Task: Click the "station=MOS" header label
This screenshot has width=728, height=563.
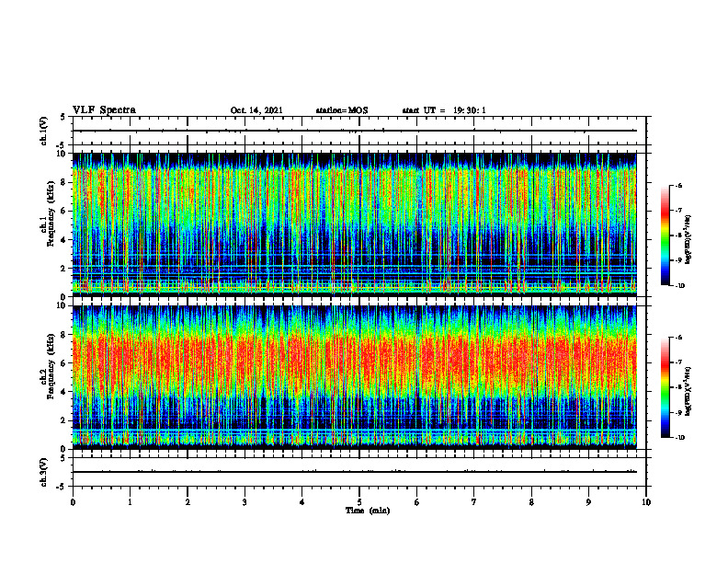Action: click(342, 110)
